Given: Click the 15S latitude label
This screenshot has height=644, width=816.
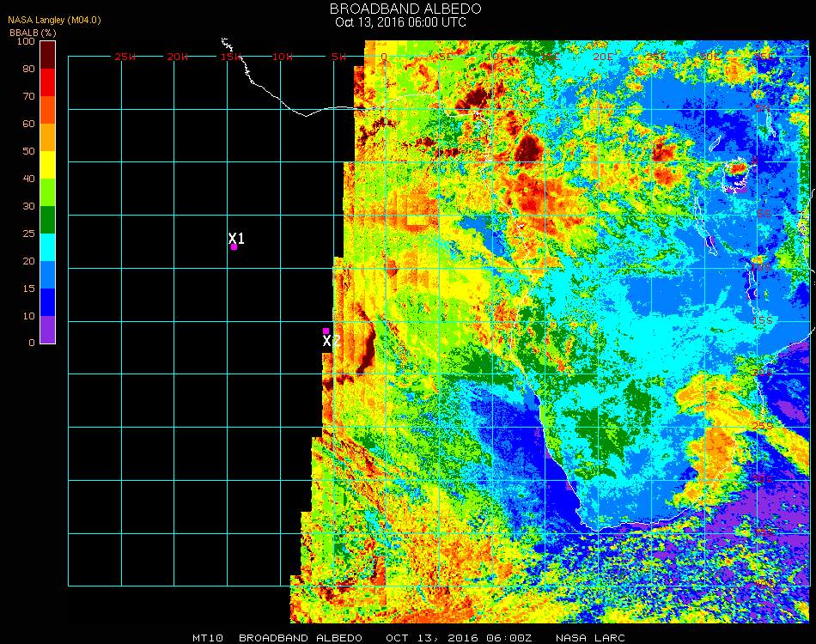Looking at the screenshot, I should point(763,320).
